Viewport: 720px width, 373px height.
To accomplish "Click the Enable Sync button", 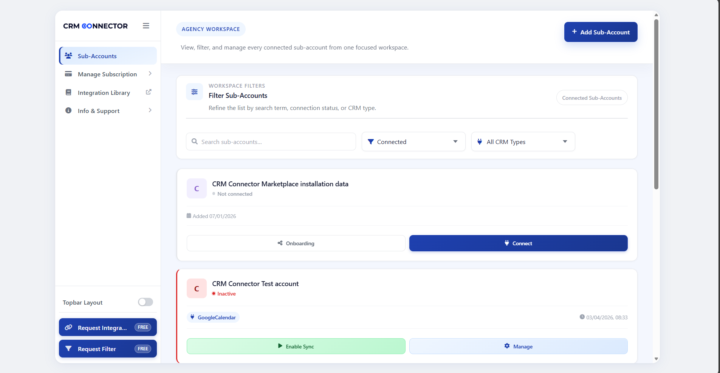I will (x=296, y=346).
